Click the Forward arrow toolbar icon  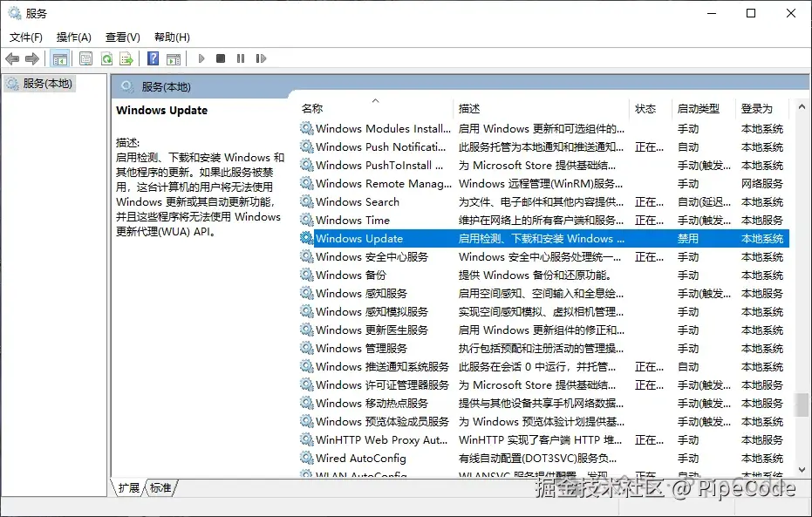pos(32,59)
